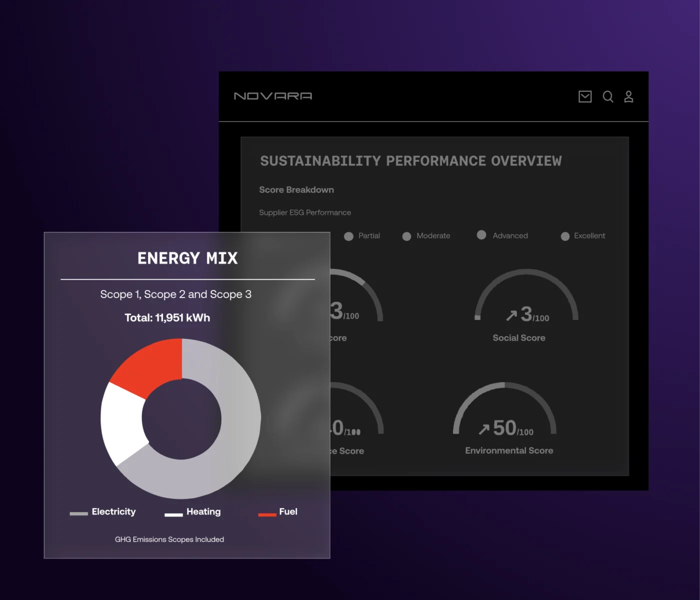
Task: Click the 'Social Score' label
Action: (x=519, y=338)
